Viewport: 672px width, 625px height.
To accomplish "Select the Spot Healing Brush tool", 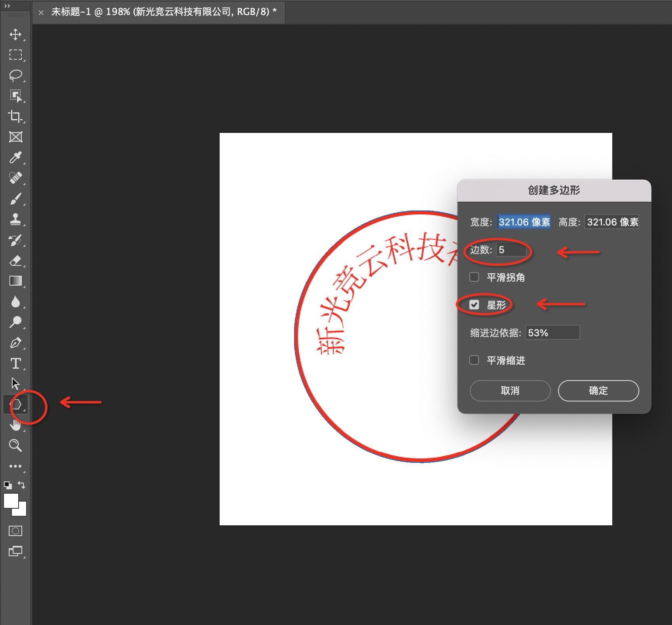I will pos(15,178).
